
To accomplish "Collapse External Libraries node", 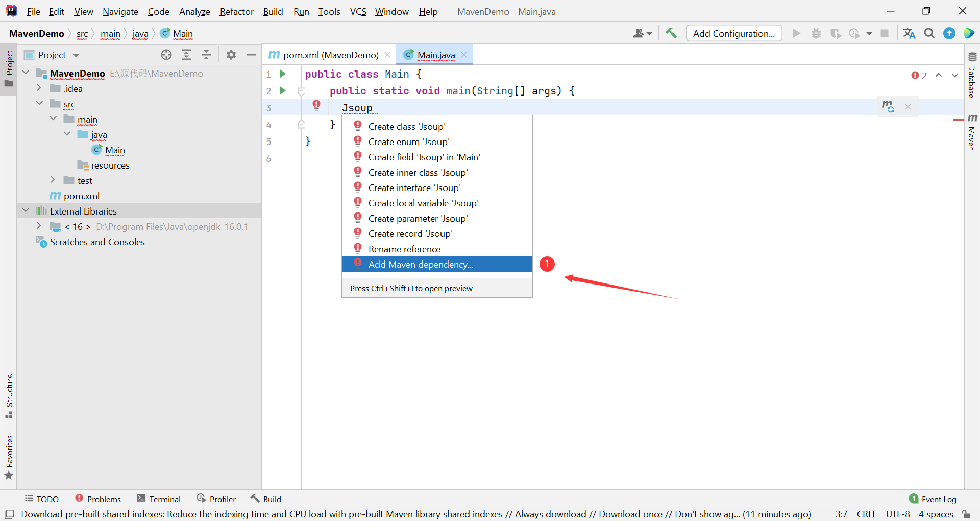I will pyautogui.click(x=26, y=210).
